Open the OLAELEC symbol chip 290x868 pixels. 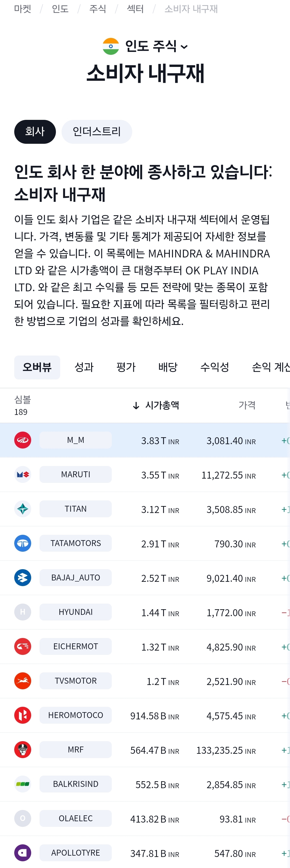tap(76, 819)
